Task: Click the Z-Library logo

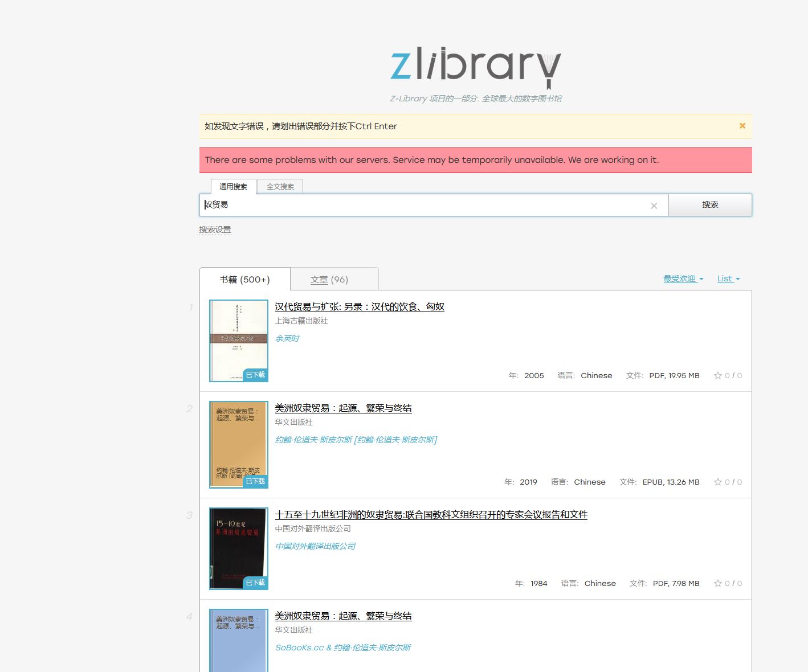Action: click(476, 68)
